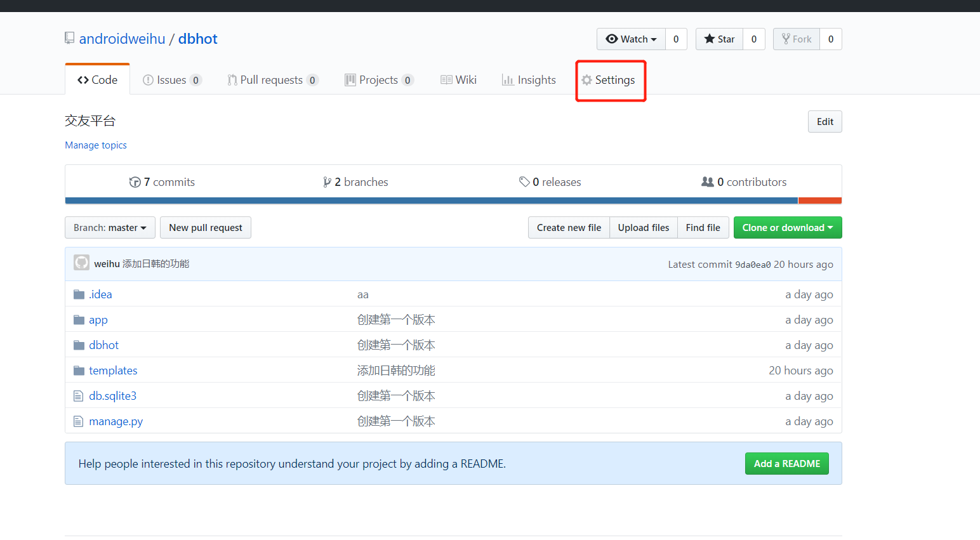Click the templates folder icon
Image resolution: width=980 pixels, height=540 pixels.
pos(79,371)
